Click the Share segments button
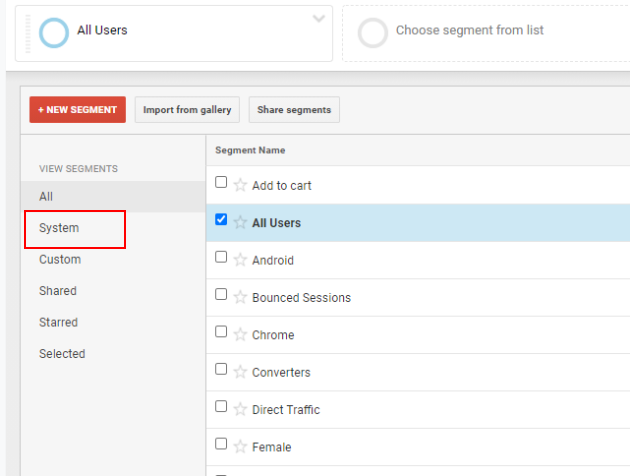 [294, 110]
